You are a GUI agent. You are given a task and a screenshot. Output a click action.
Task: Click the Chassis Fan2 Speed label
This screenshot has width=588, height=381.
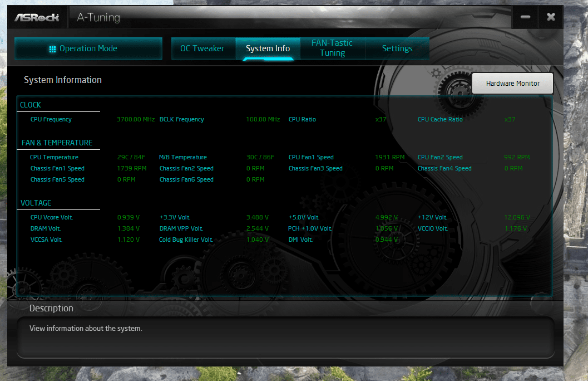pos(186,169)
